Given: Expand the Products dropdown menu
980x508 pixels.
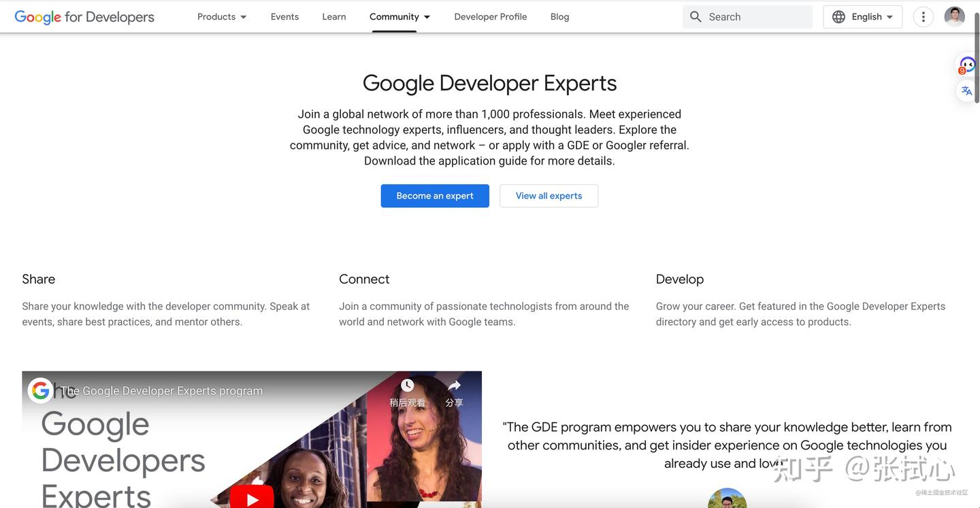Looking at the screenshot, I should (222, 17).
